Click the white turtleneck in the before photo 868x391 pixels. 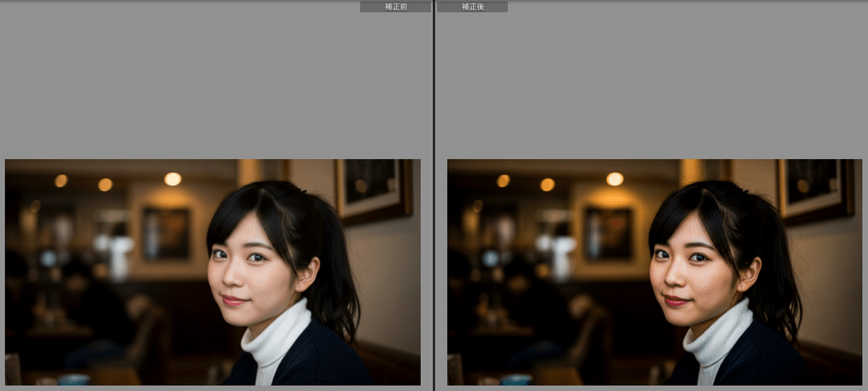coord(275,336)
